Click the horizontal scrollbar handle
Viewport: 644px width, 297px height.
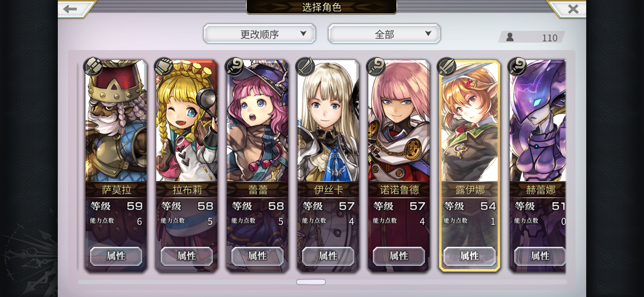click(x=311, y=282)
